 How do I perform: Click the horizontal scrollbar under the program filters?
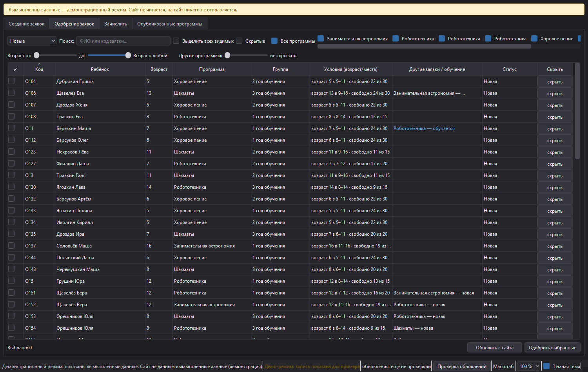[x=424, y=46]
